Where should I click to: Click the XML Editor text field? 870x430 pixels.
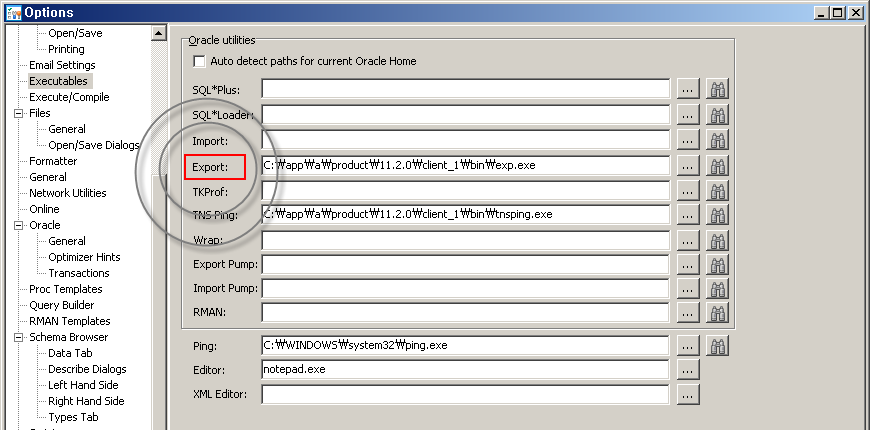pyautogui.click(x=465, y=394)
